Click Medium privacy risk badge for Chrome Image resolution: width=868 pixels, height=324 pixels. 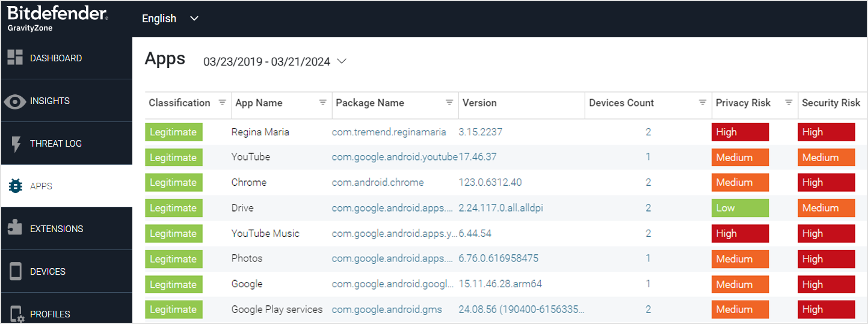[740, 183]
